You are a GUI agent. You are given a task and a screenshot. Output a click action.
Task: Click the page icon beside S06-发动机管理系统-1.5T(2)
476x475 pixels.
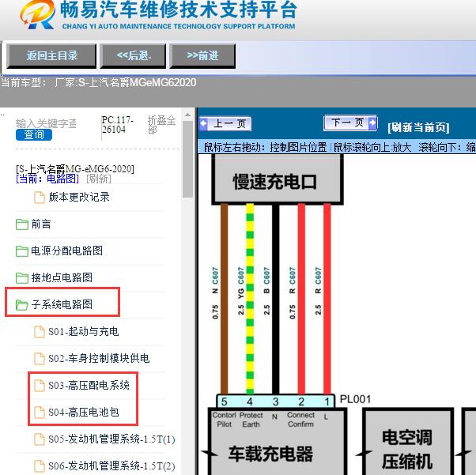(40, 466)
